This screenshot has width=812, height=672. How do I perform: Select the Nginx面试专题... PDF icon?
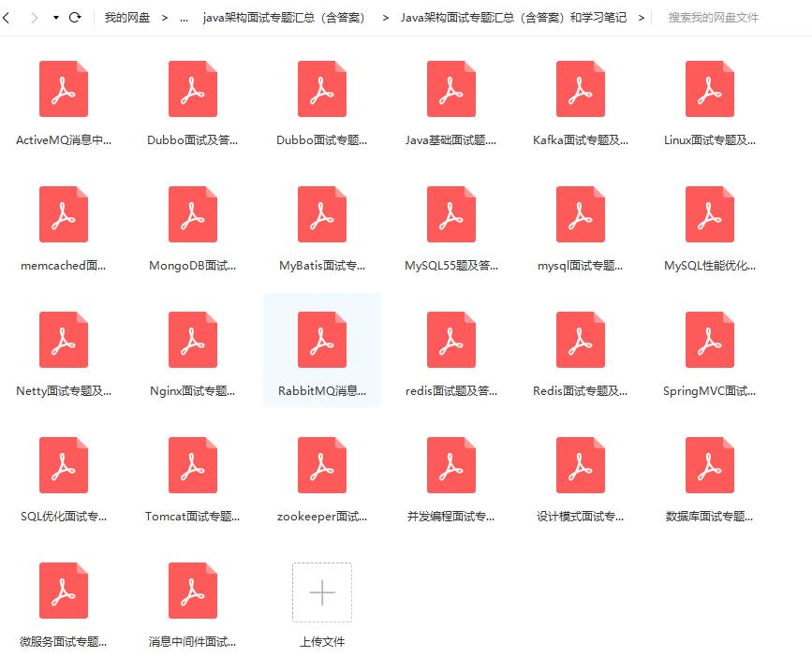click(x=193, y=340)
